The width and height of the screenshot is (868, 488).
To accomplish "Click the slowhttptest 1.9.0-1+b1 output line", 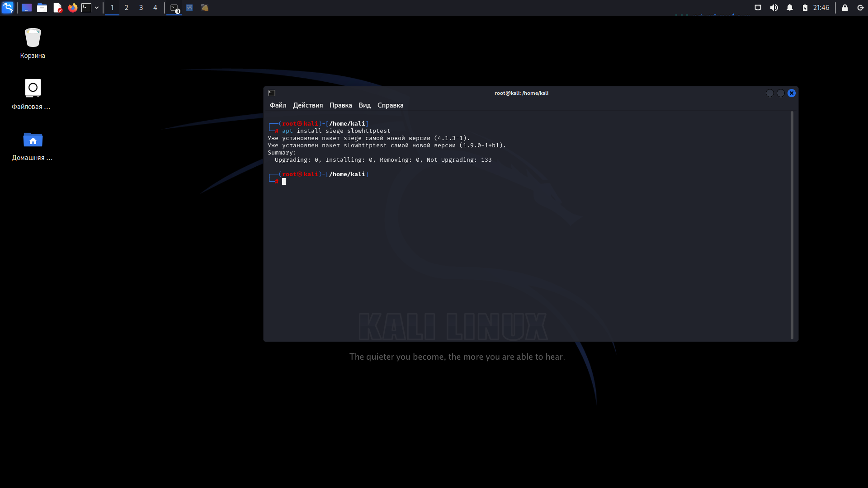I will (387, 145).
